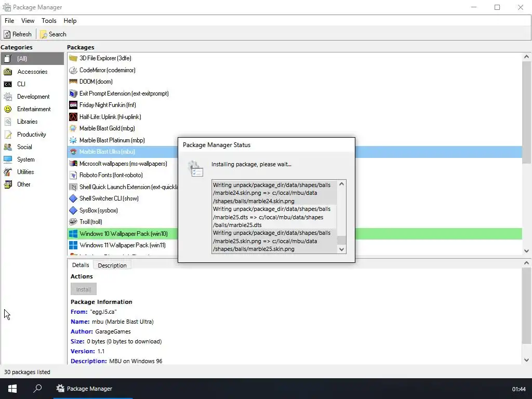
Task: Click the Search toolbar magnifier icon
Action: pyautogui.click(x=43, y=34)
